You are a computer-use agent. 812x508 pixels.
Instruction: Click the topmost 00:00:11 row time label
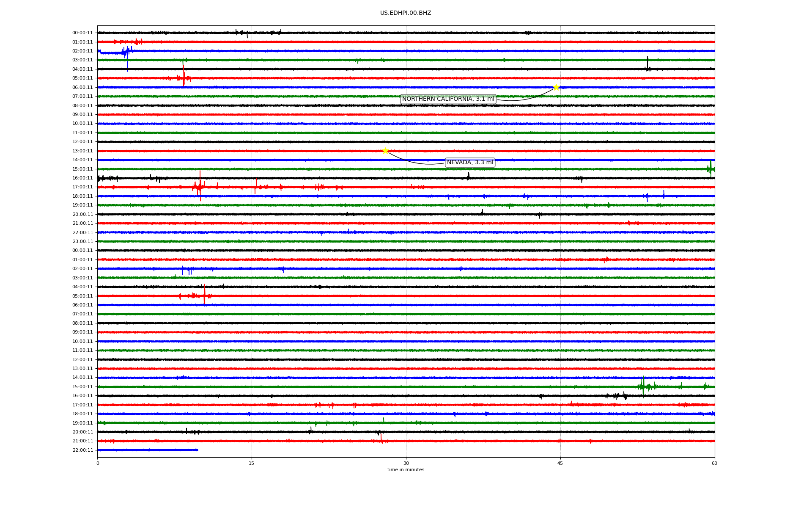click(x=82, y=33)
